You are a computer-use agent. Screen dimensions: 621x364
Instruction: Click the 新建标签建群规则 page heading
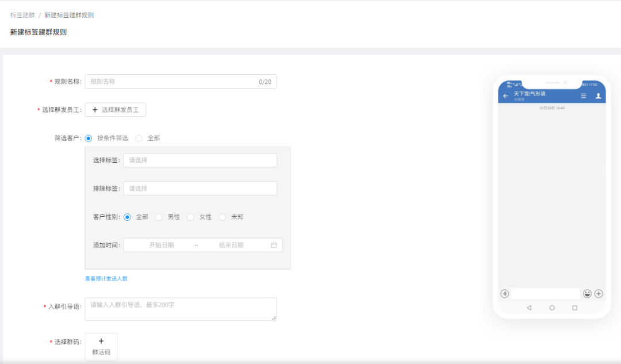coord(39,32)
